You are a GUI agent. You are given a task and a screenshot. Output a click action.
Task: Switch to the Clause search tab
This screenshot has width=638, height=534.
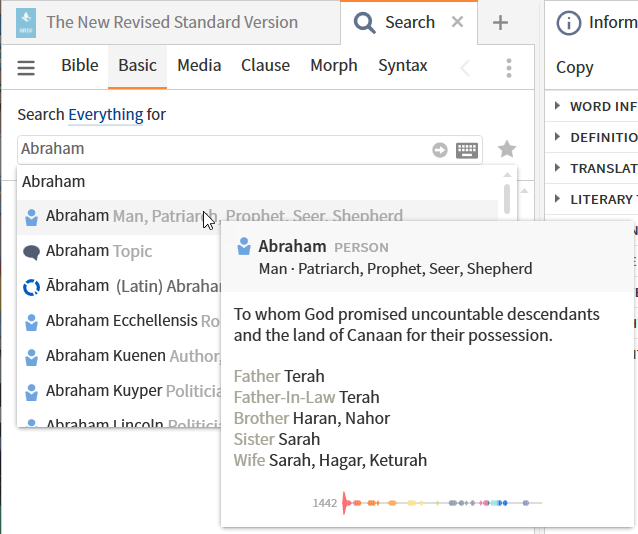click(265, 66)
